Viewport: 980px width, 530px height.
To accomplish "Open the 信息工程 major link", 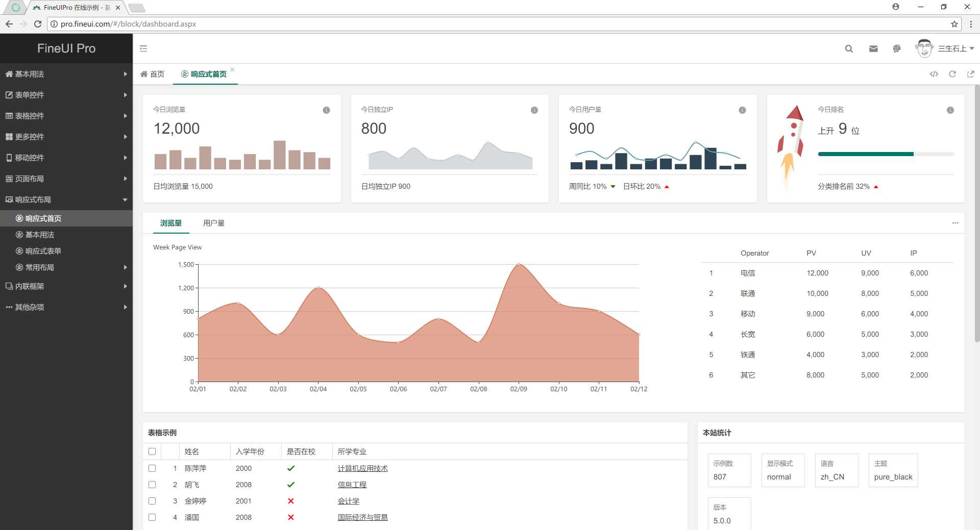I will pyautogui.click(x=352, y=485).
